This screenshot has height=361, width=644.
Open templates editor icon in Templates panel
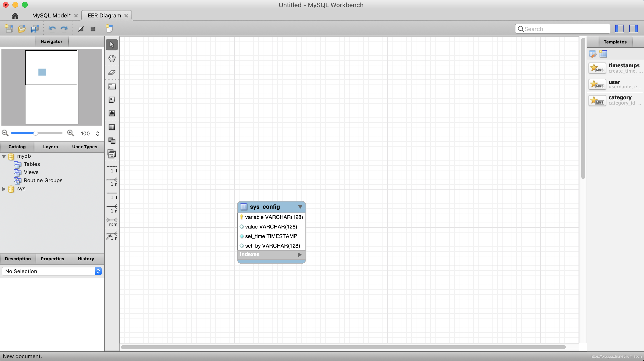[593, 54]
